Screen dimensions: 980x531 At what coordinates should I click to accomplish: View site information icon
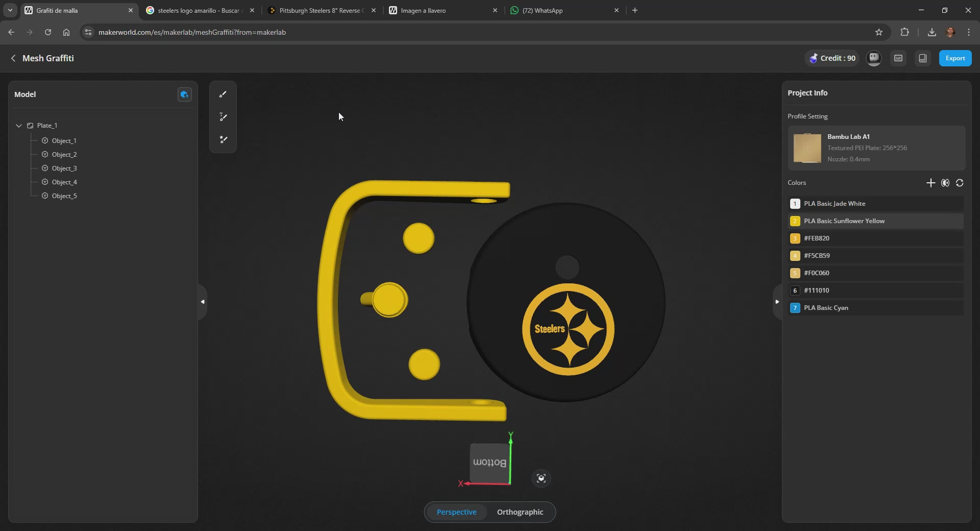pos(88,32)
